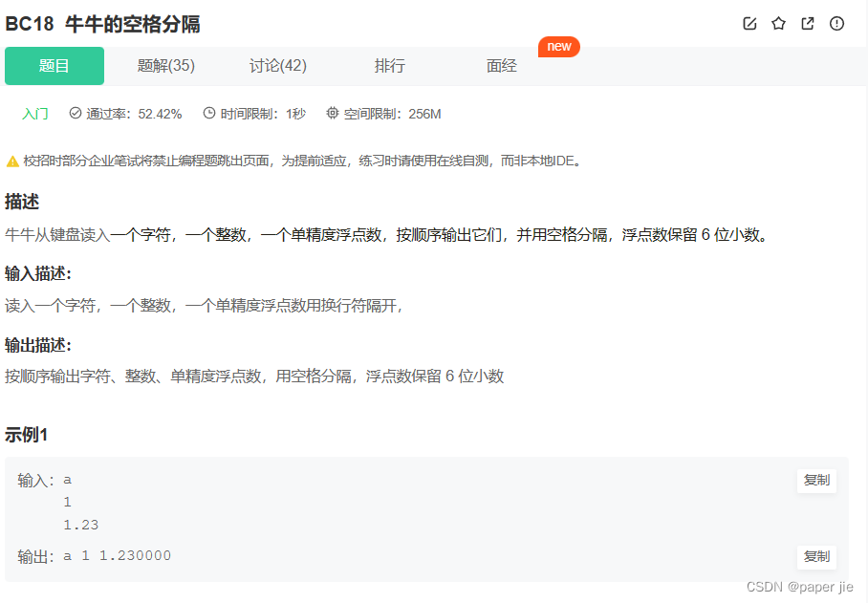The height and width of the screenshot is (603, 868).
Task: Click the example input character a
Action: (x=68, y=480)
